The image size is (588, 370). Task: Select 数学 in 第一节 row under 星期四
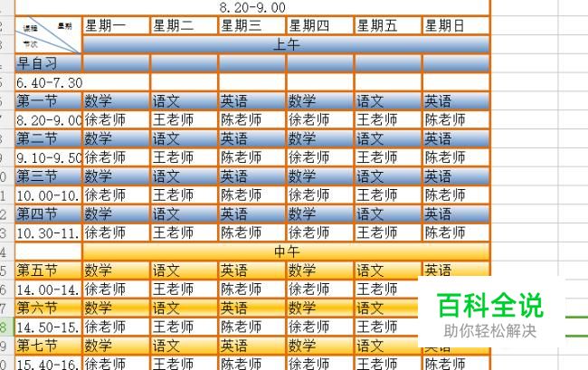point(320,101)
